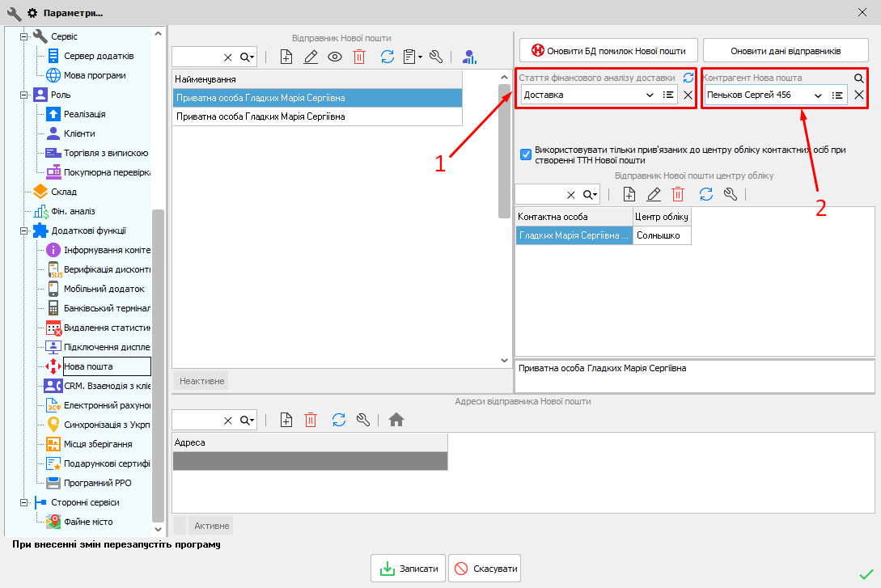This screenshot has width=881, height=588.
Task: Click magnifier icon above Контрагент Нова пошта
Action: pos(858,78)
